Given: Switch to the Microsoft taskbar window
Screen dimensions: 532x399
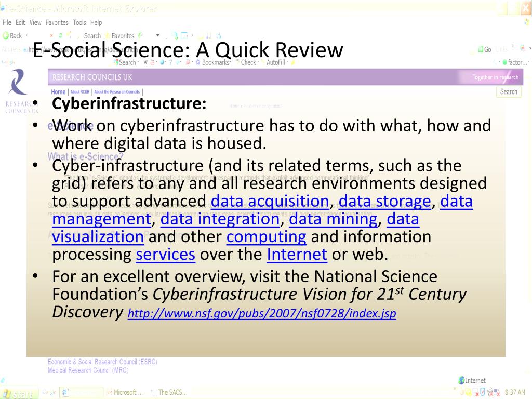Looking at the screenshot, I should (x=125, y=392).
